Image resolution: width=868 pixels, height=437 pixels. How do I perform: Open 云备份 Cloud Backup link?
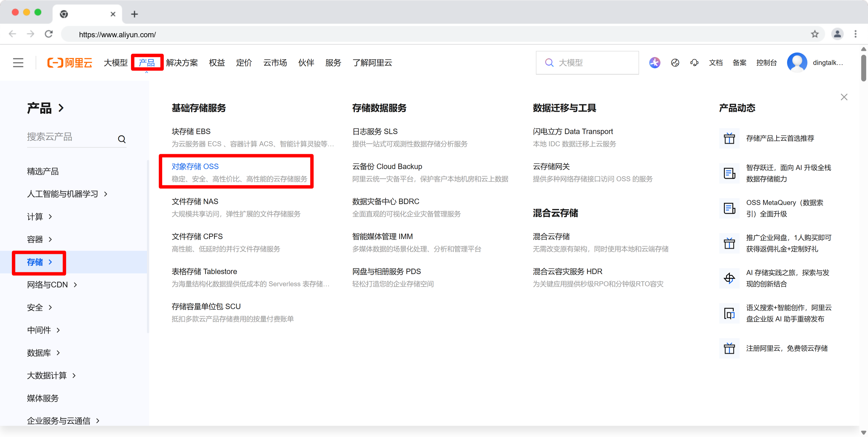click(387, 166)
